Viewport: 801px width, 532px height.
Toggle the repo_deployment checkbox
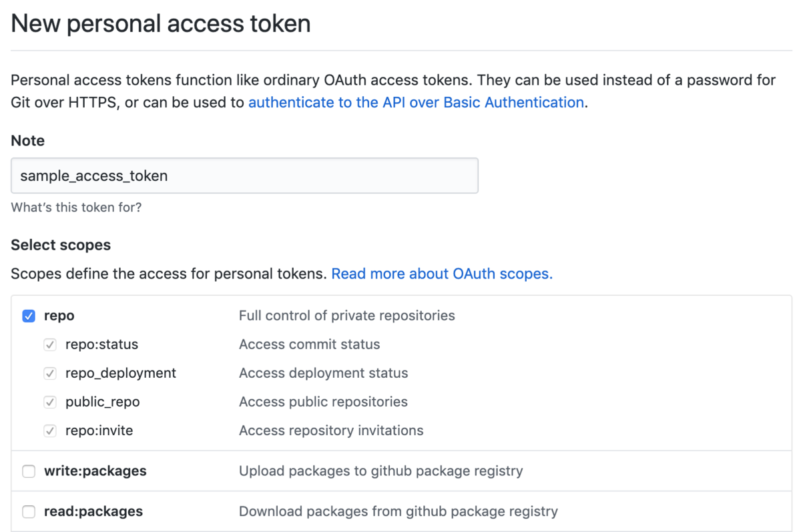click(50, 374)
